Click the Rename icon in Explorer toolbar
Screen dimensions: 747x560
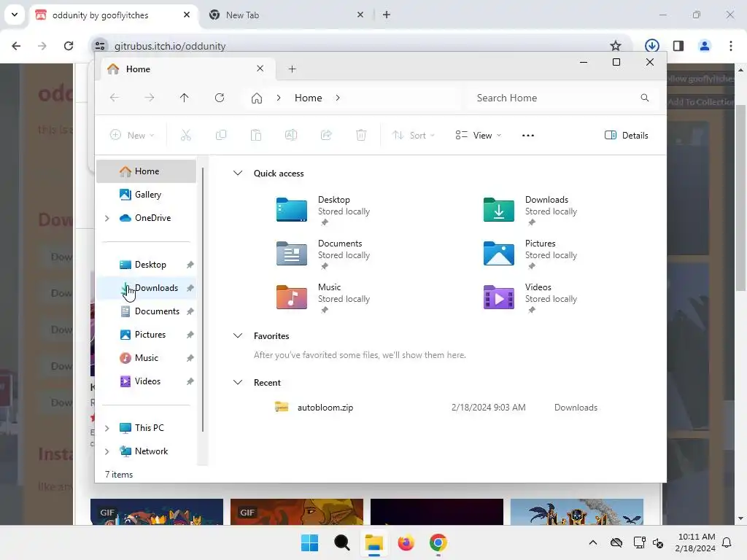coord(291,135)
